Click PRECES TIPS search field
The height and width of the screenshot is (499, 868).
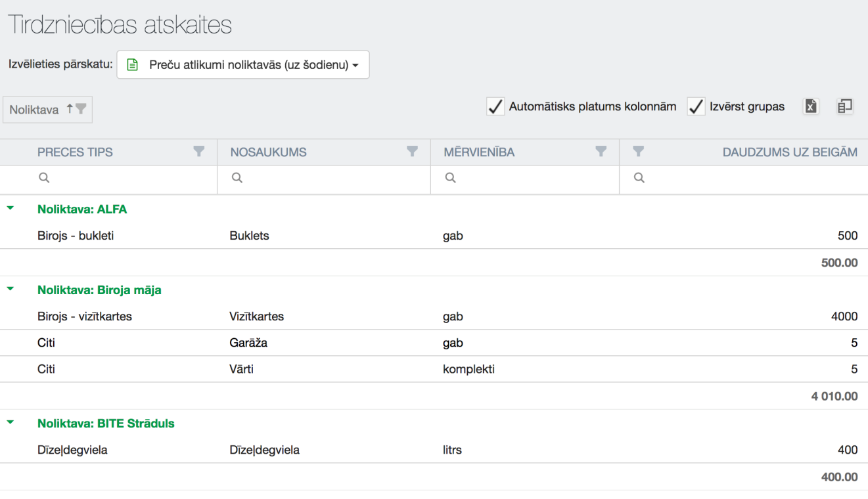[108, 178]
